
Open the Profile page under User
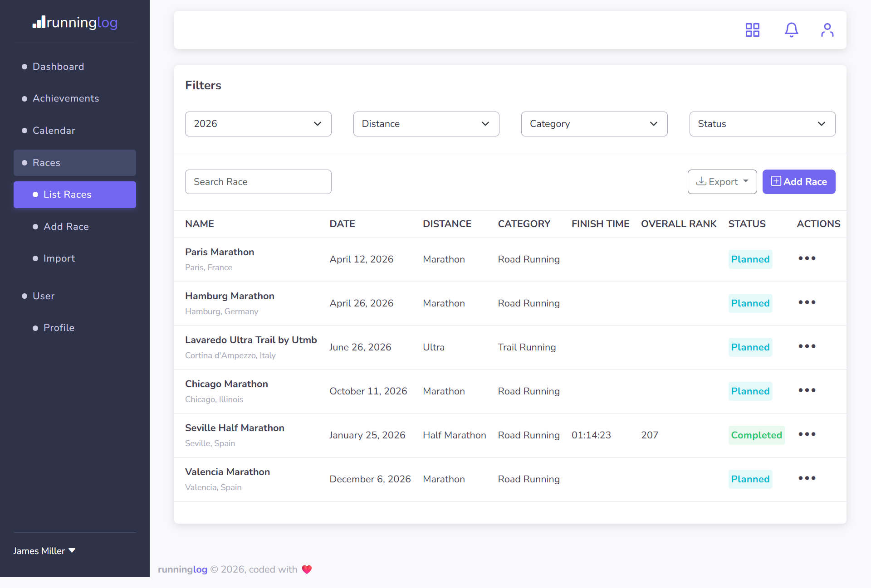[x=59, y=328]
